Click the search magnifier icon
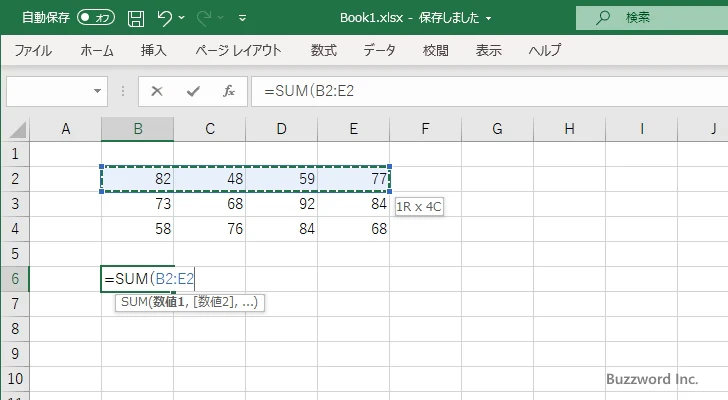728x400 pixels. pyautogui.click(x=603, y=18)
